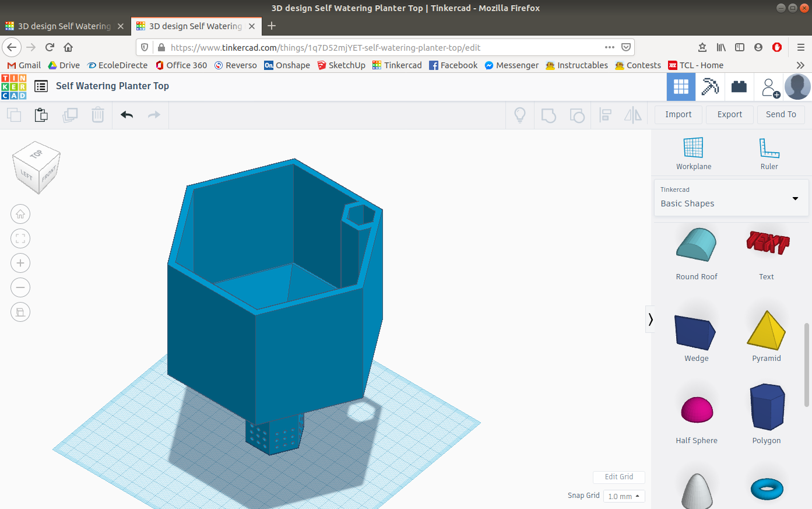Collapse the shapes panel with the chevron

point(650,320)
